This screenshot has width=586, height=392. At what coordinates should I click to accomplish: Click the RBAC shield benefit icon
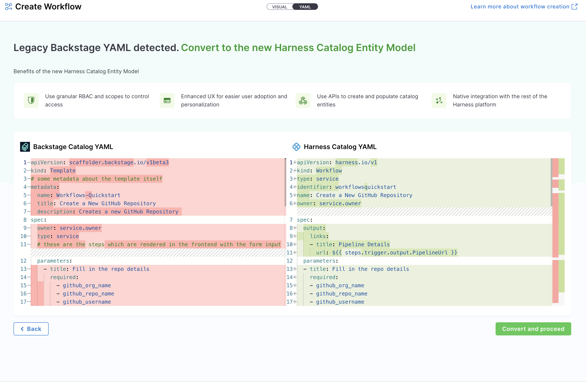[31, 100]
